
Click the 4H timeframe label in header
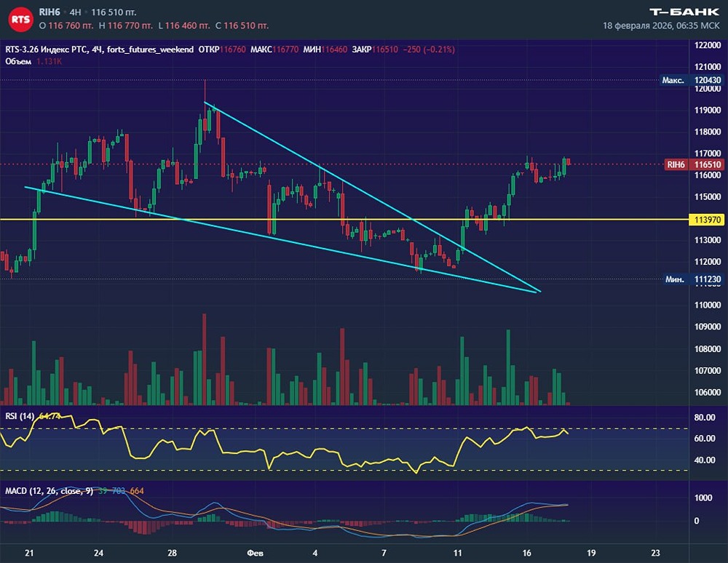coord(75,12)
